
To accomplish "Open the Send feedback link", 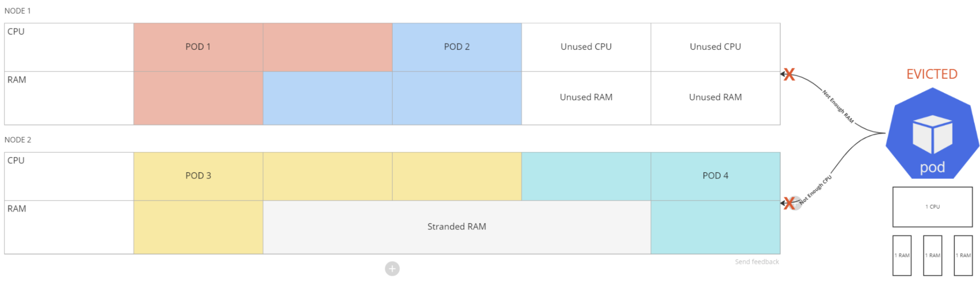I will (x=756, y=262).
